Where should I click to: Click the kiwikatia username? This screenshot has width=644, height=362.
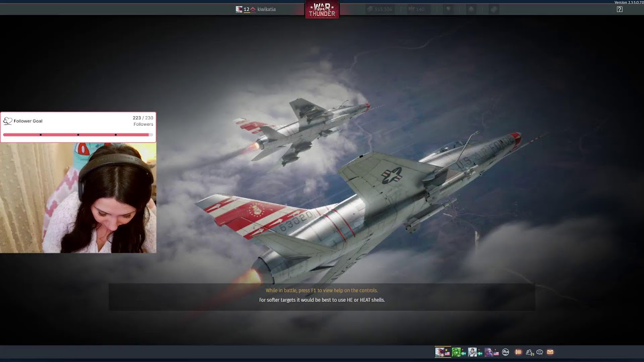[266, 9]
